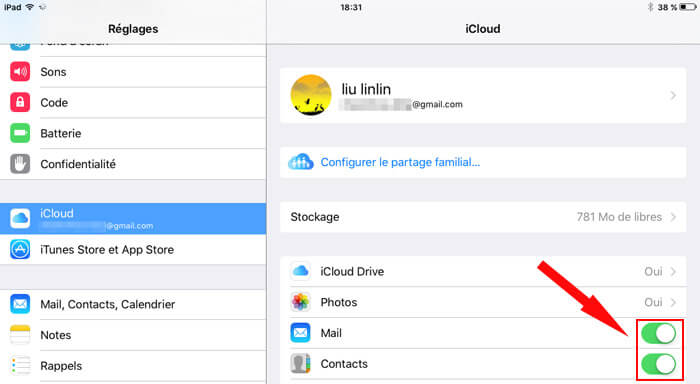This screenshot has width=700, height=384.
Task: Tap the Wi-Fi status icon
Action: (x=30, y=7)
